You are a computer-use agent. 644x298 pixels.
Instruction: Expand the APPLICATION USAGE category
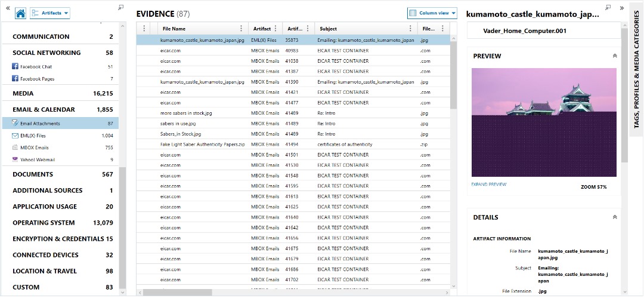(x=60, y=207)
